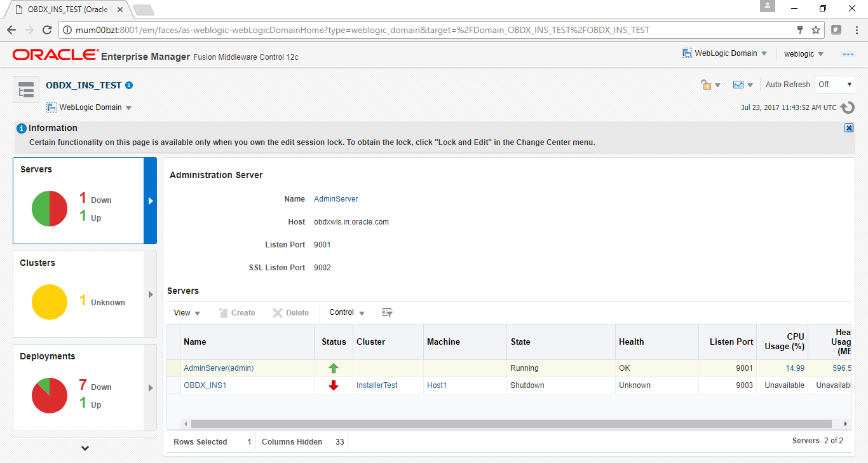Click the horizontal scrollbar under Servers table
The height and width of the screenshot is (463, 868).
click(x=511, y=424)
